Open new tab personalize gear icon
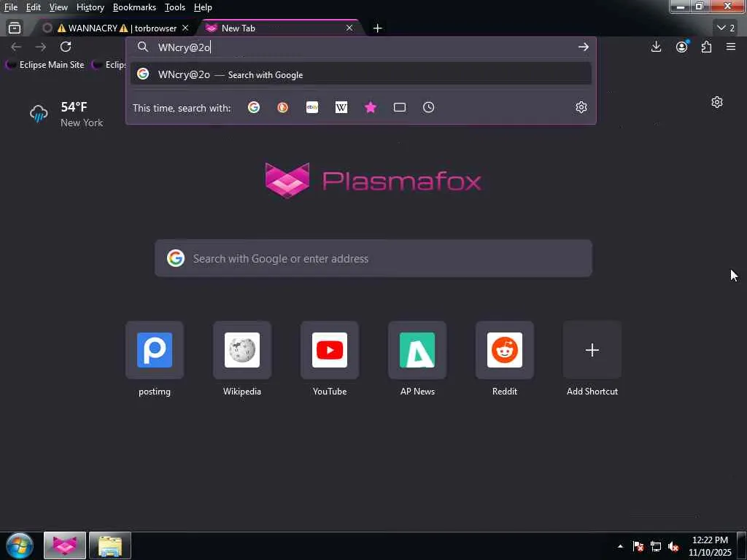 [716, 102]
